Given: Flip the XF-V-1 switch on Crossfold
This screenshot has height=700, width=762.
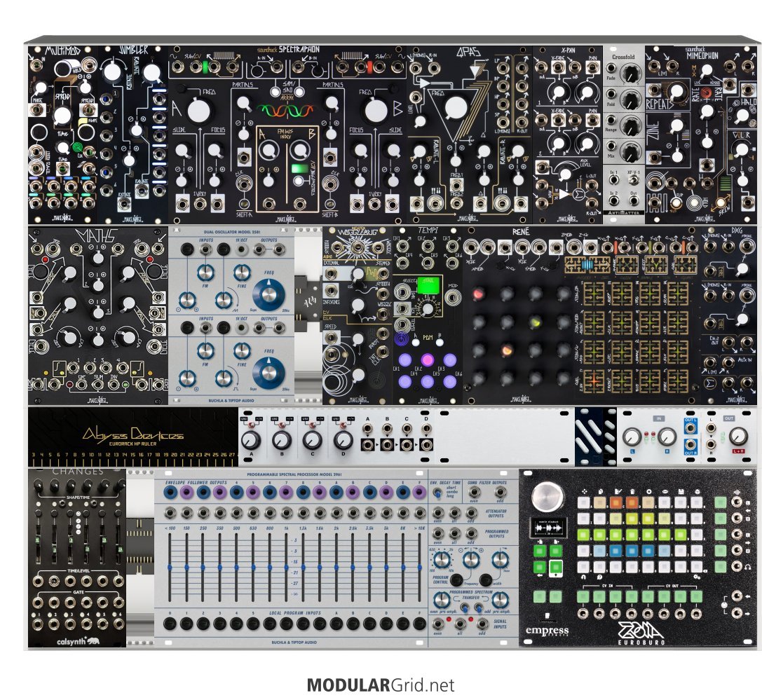Looking at the screenshot, I should 633,180.
